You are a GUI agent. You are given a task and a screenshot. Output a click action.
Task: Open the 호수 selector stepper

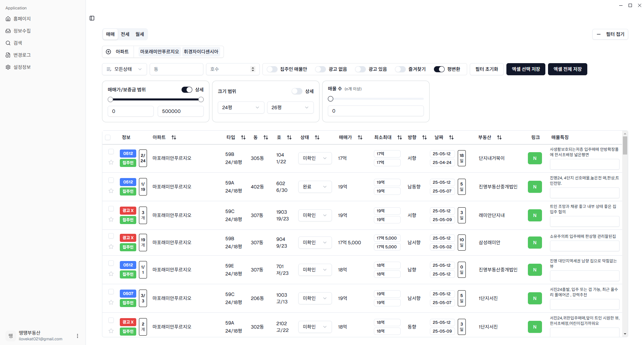point(253,69)
